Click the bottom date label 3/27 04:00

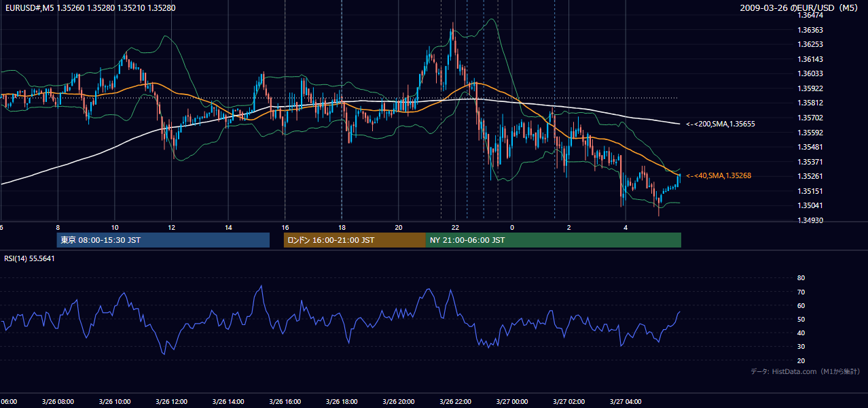(625, 402)
